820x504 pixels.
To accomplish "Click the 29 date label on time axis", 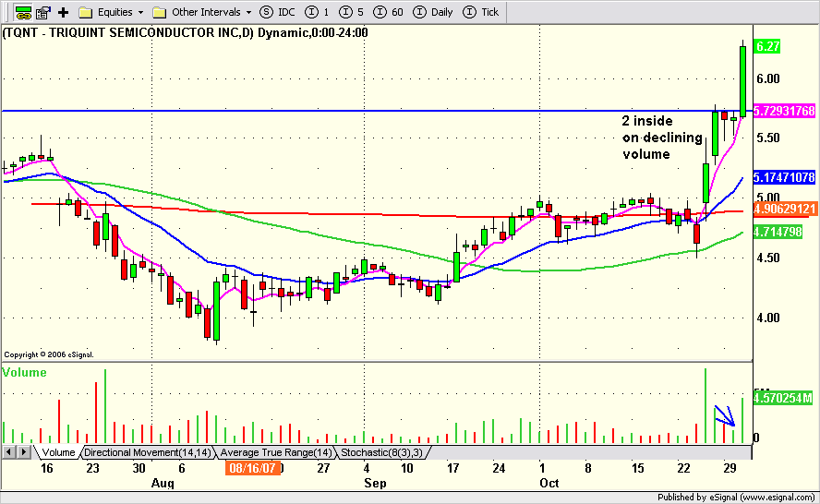I will click(x=730, y=468).
